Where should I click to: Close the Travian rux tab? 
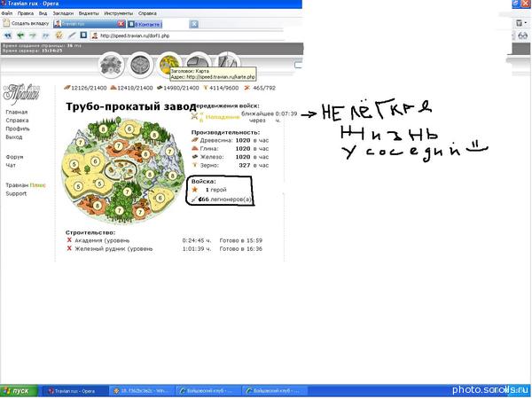(x=121, y=24)
